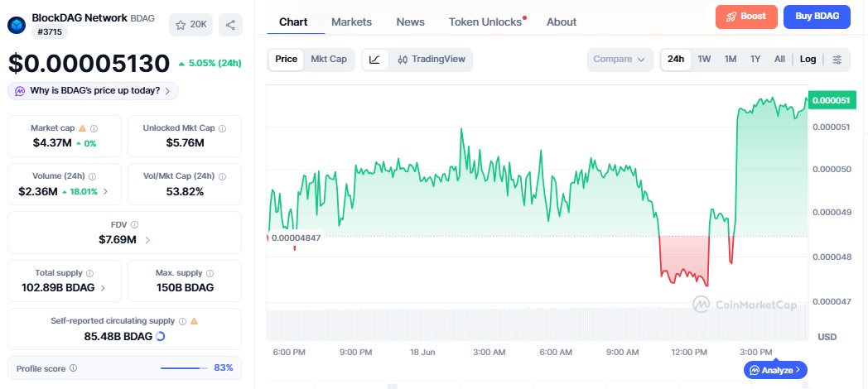Open the Profile score info icon
The height and width of the screenshot is (389, 868).
[x=73, y=368]
